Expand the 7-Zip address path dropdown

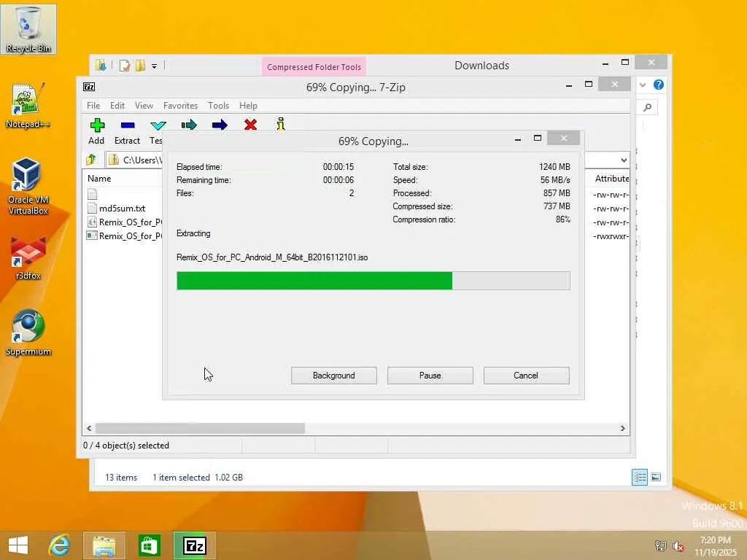624,160
